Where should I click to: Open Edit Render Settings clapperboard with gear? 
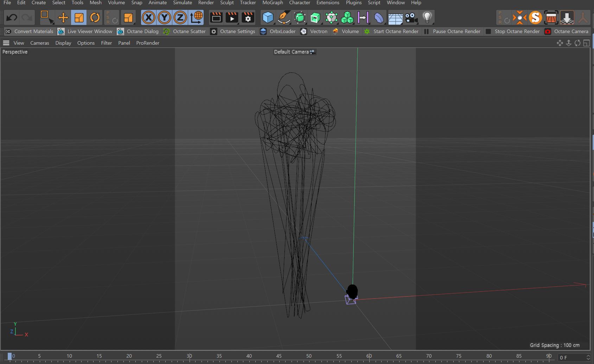tap(248, 18)
